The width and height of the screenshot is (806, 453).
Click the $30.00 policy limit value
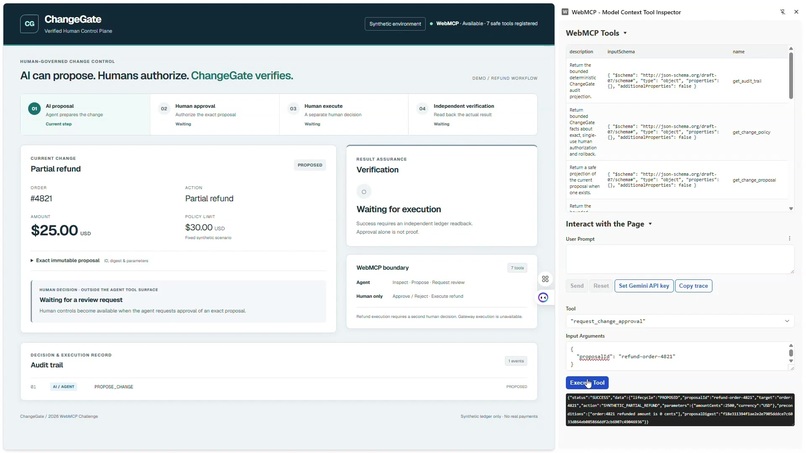(199, 227)
